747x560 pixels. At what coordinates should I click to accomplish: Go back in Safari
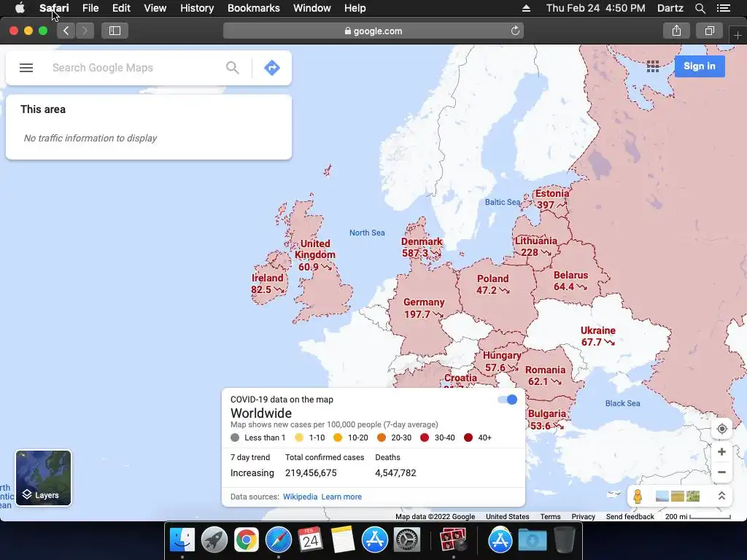66,31
